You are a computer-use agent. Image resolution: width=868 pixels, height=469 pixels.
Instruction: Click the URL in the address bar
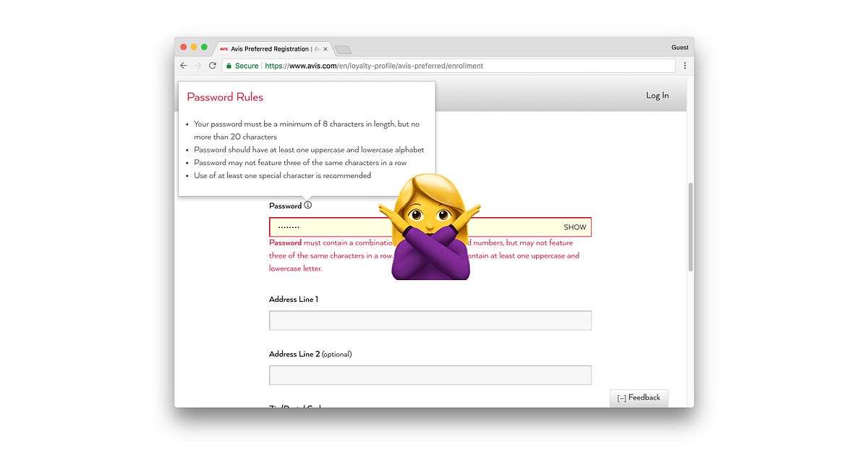[374, 65]
